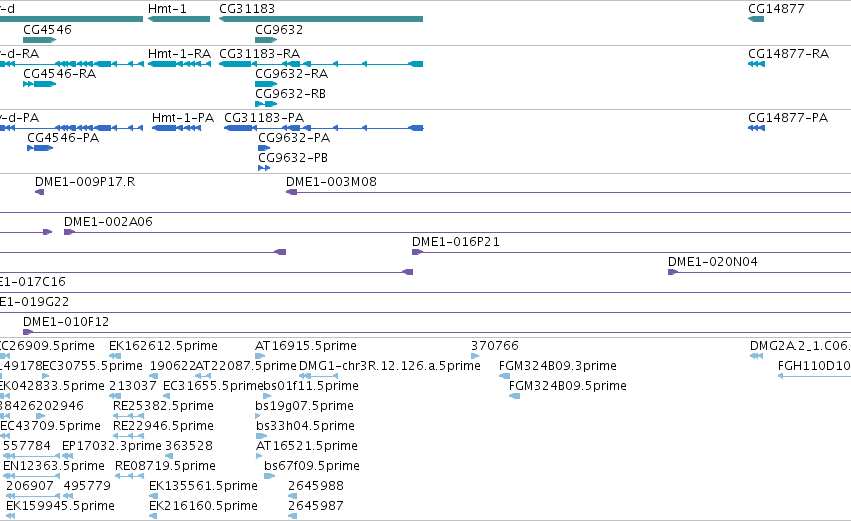Select EST AT22087.5prime
Viewport: 851px width, 521px height.
246,366
